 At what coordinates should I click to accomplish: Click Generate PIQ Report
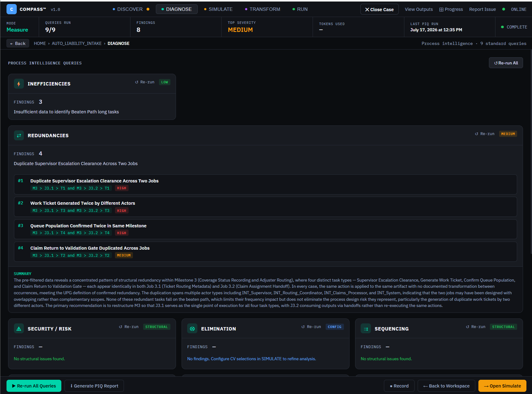(94, 386)
